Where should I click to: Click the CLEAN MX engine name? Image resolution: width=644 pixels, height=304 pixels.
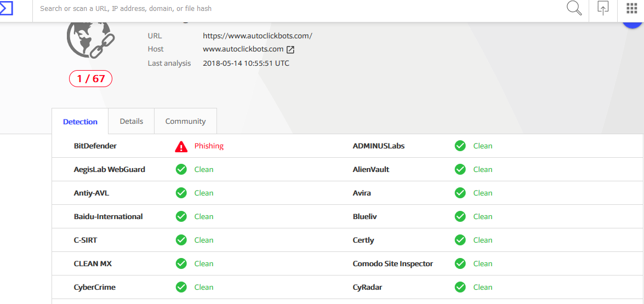[93, 264]
